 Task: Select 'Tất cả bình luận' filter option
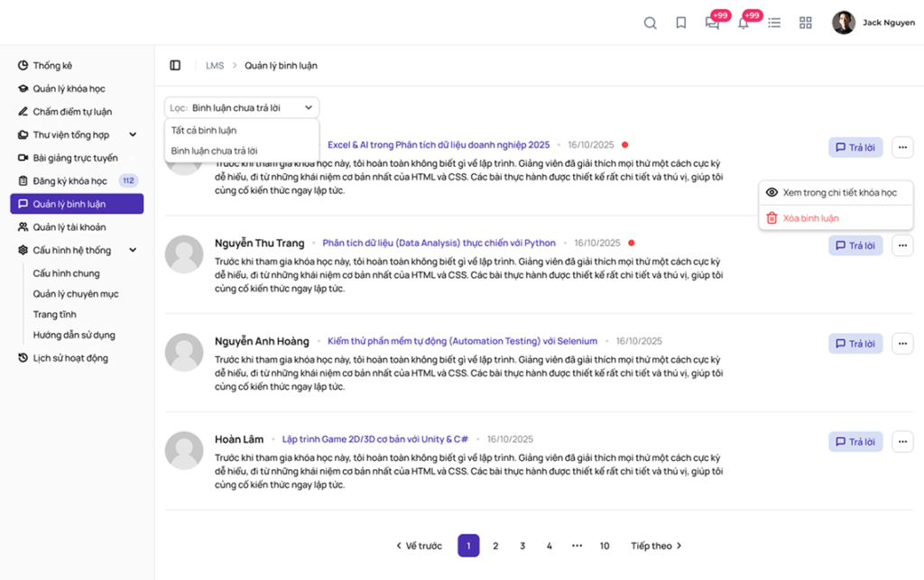click(204, 131)
